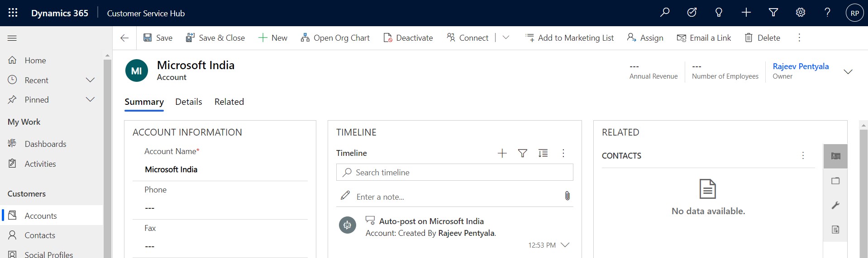Deactivate the Microsoft India account
This screenshot has height=258, width=868.
tap(408, 38)
